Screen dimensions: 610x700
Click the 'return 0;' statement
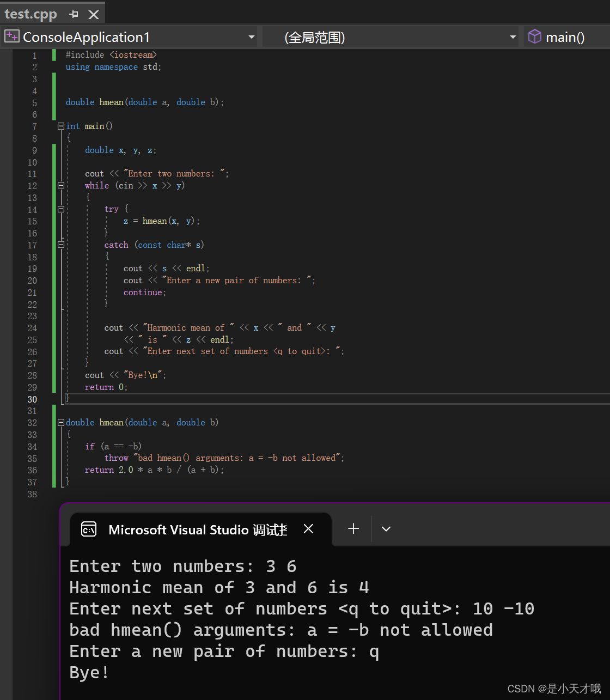coord(106,387)
